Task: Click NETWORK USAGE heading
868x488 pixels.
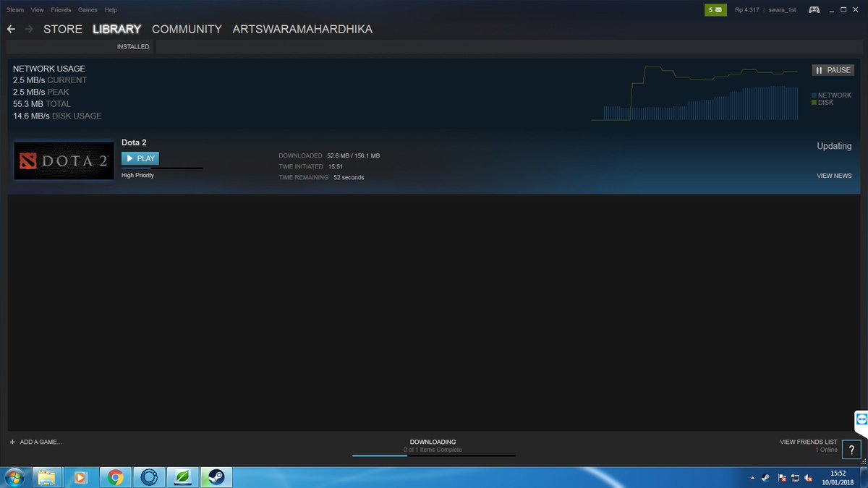Action: click(x=49, y=69)
